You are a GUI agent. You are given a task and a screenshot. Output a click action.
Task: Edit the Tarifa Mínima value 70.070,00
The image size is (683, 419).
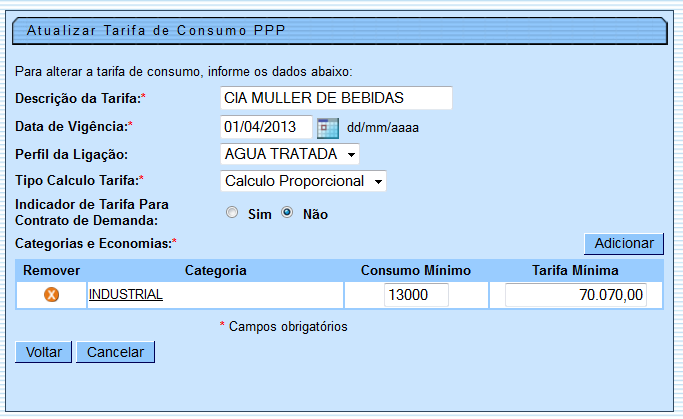[x=576, y=295]
